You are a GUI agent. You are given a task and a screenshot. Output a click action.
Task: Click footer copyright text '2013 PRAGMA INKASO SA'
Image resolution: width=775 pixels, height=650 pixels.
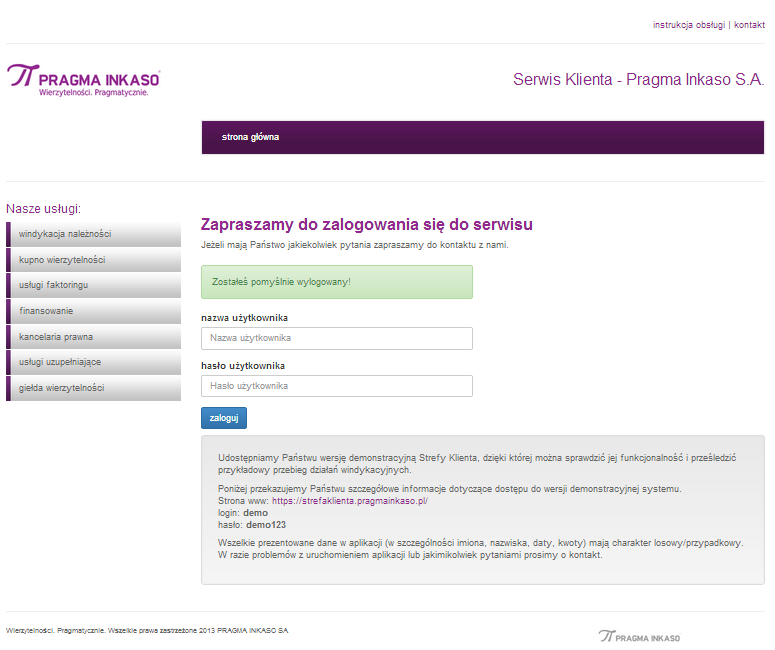point(244,630)
